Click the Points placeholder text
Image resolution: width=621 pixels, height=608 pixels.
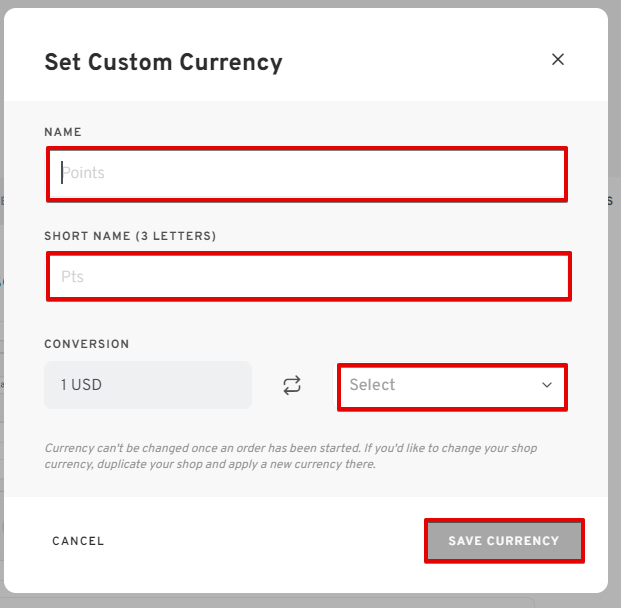tap(83, 173)
